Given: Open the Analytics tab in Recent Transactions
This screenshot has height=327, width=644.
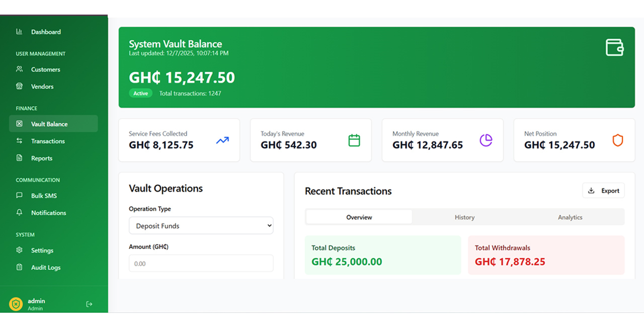Looking at the screenshot, I should (570, 217).
